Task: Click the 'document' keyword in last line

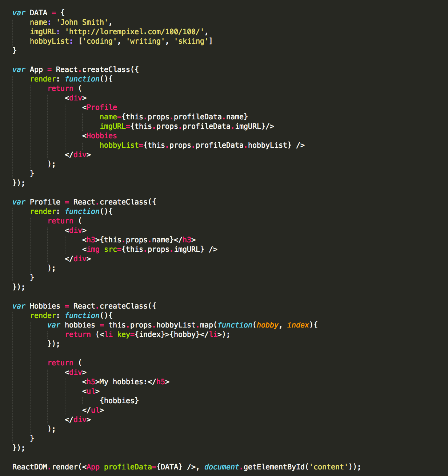Action: pos(222,467)
